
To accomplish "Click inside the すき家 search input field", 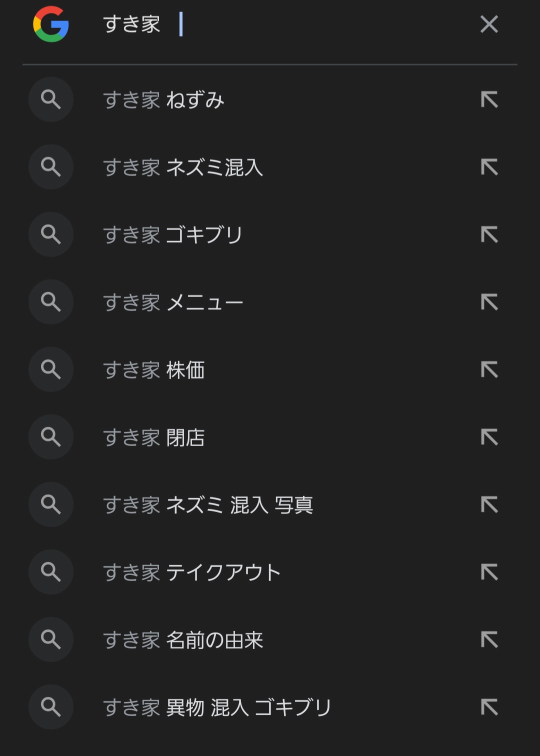I will (280, 24).
